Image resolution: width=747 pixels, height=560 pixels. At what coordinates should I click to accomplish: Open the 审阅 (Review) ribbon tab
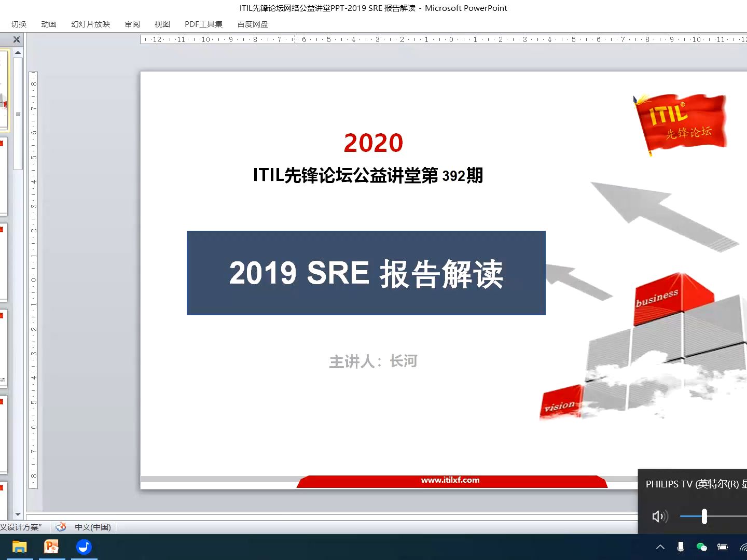[x=132, y=24]
